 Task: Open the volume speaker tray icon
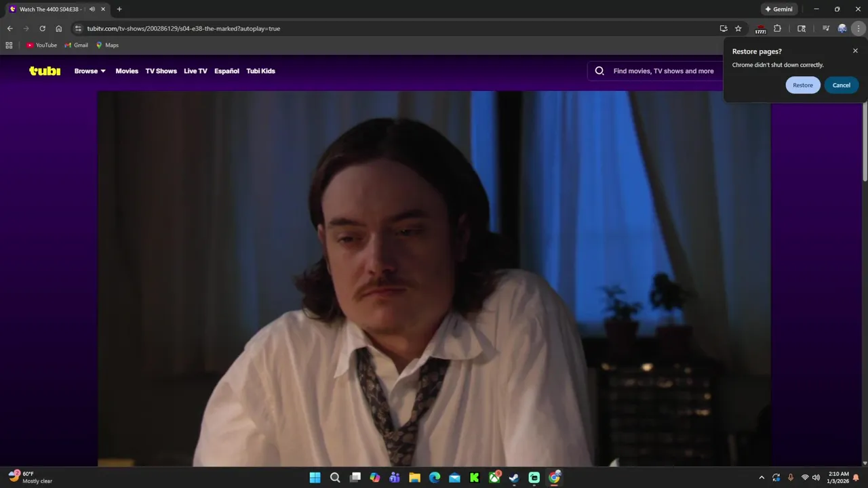pyautogui.click(x=816, y=478)
